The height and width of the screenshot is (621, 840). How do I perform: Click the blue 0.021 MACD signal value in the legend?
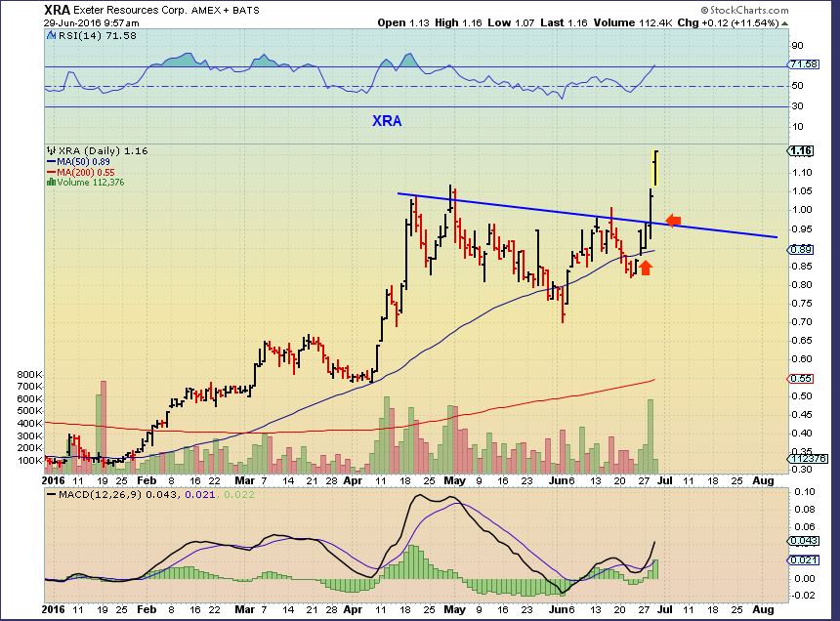(200, 495)
